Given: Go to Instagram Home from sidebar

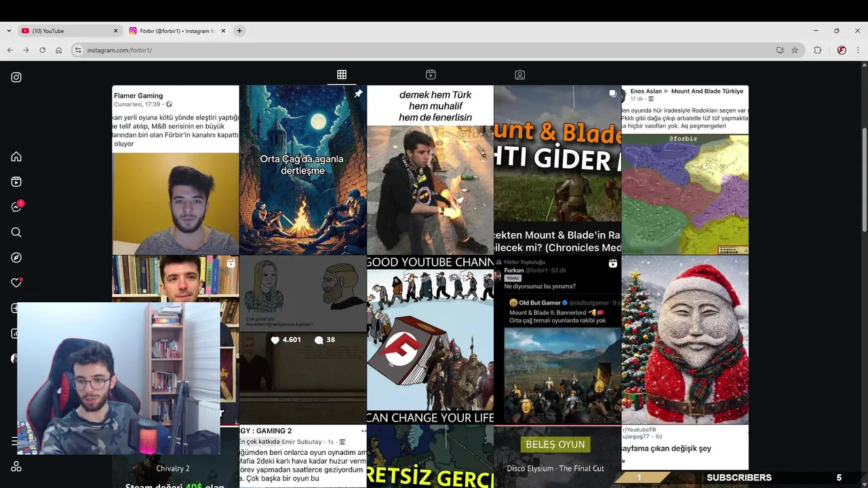Looking at the screenshot, I should pos(16,157).
